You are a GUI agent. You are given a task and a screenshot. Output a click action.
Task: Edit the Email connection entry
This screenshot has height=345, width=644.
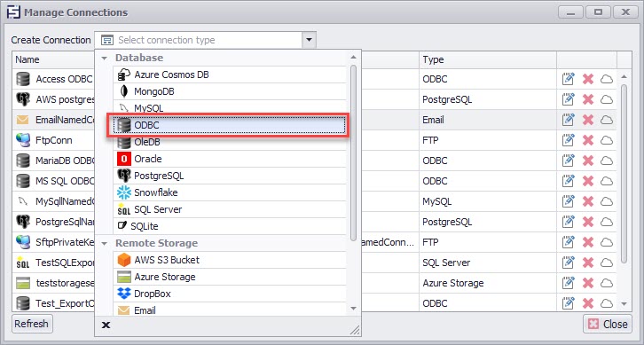568,120
